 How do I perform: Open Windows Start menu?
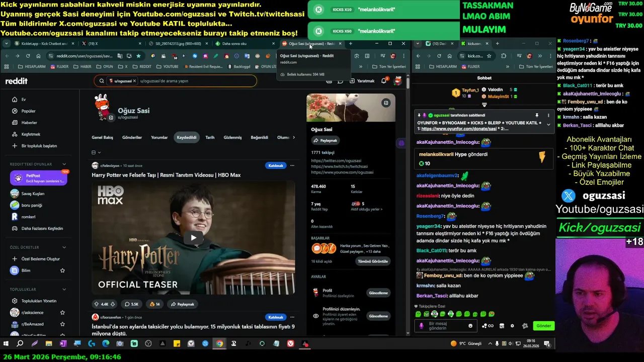6,344
